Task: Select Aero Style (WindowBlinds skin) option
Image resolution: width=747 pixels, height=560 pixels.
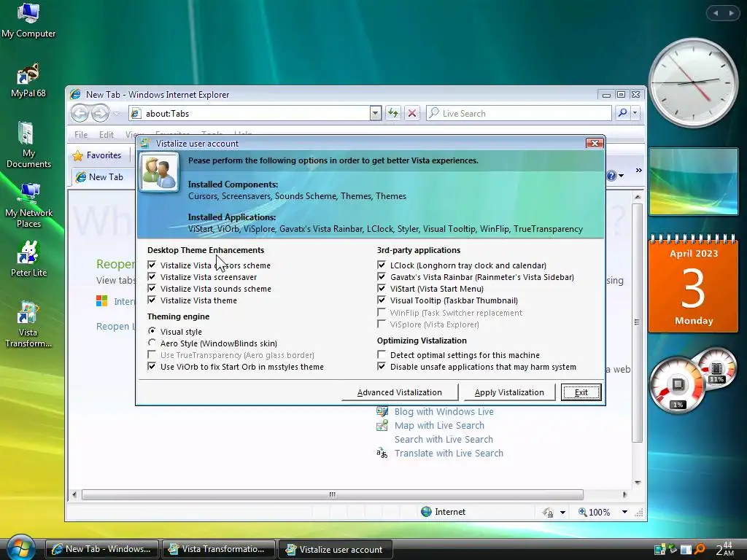Action: tap(152, 343)
